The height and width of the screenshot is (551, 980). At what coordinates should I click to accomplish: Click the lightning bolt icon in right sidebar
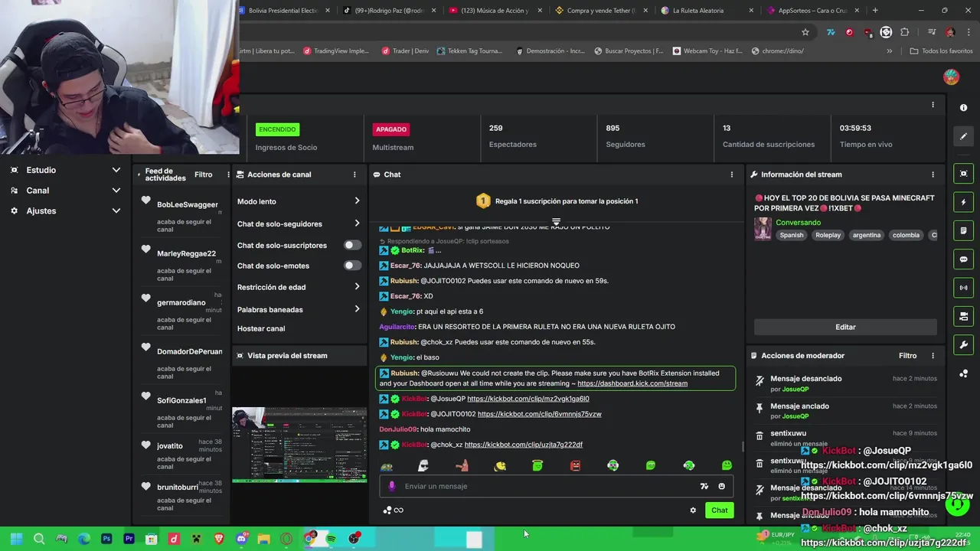tap(964, 202)
